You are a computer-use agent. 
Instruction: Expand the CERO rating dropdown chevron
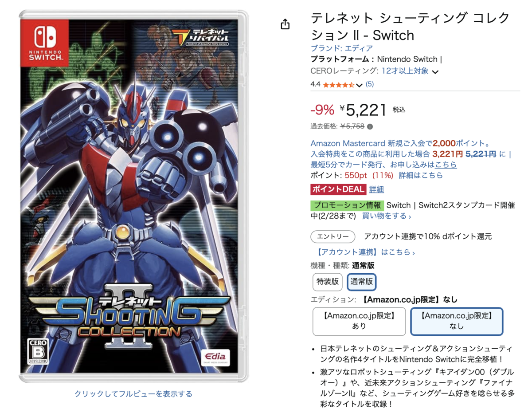(x=435, y=72)
